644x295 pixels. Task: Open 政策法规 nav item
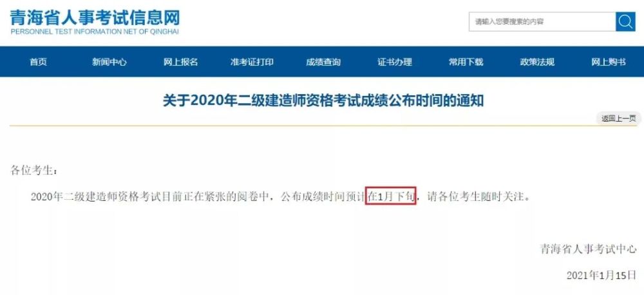coord(537,62)
